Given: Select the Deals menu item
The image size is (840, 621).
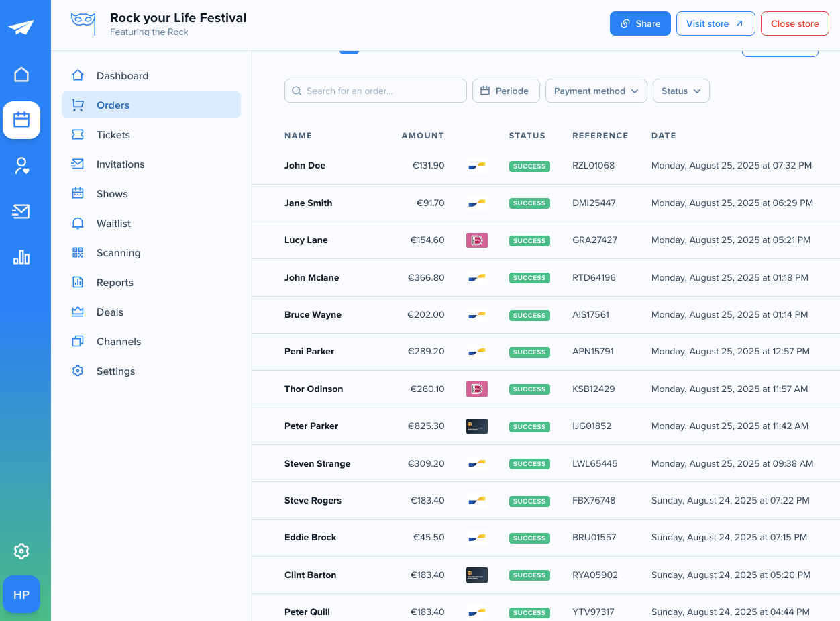Looking at the screenshot, I should pos(109,312).
